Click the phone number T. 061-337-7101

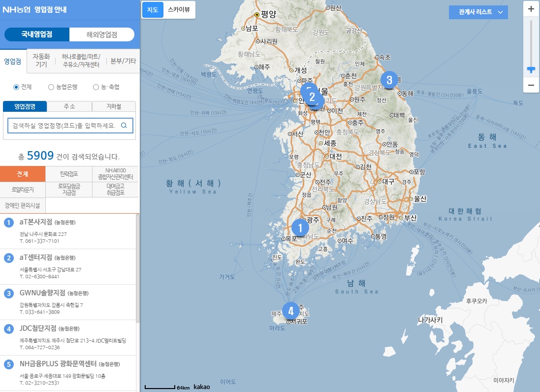[39, 241]
